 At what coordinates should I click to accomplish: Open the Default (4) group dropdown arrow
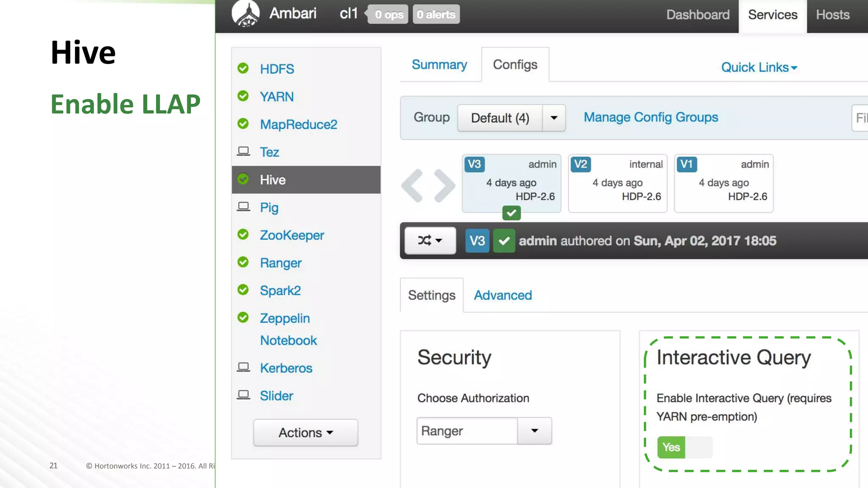click(554, 118)
